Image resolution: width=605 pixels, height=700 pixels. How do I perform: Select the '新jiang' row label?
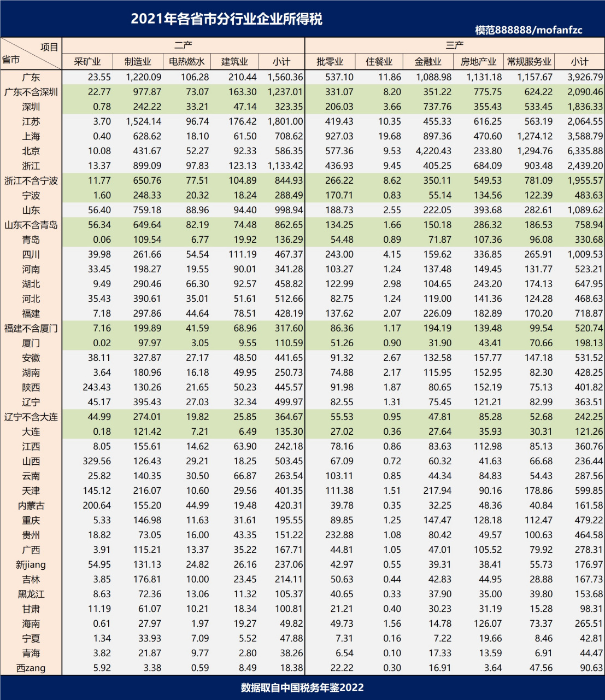(x=31, y=564)
